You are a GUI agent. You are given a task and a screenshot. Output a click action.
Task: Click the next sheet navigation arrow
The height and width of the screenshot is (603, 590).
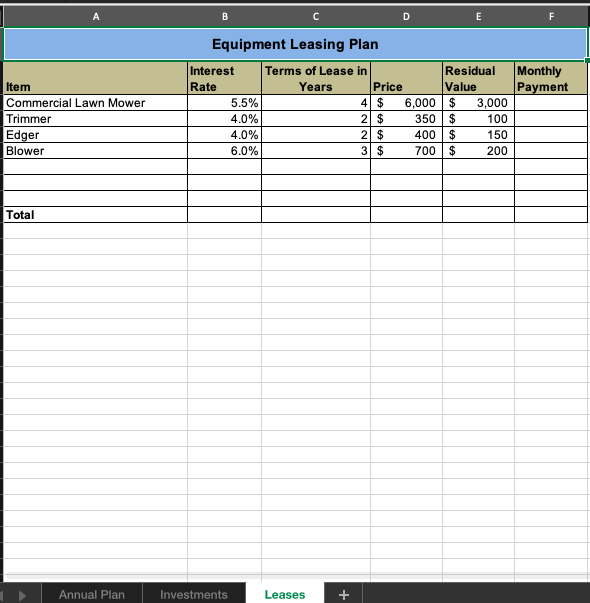[x=22, y=595]
